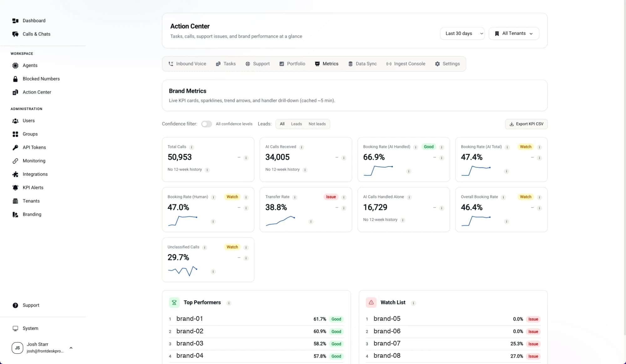Click info icon beside Top Performers heading

tap(229, 303)
